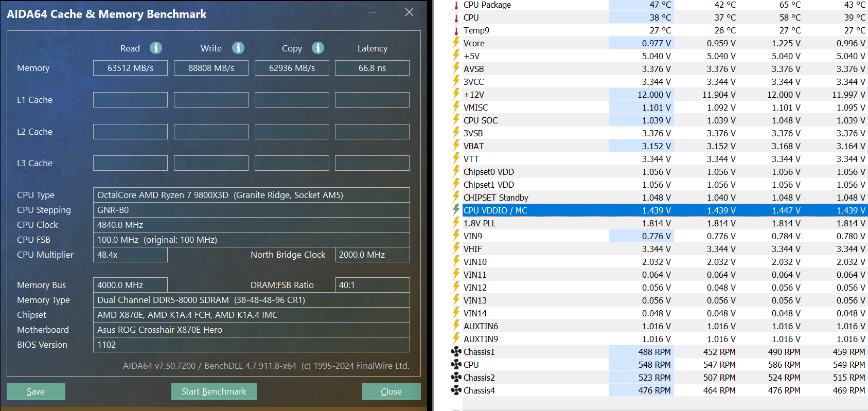Click the Memory Read result field
This screenshot has height=411, width=868.
(x=130, y=68)
